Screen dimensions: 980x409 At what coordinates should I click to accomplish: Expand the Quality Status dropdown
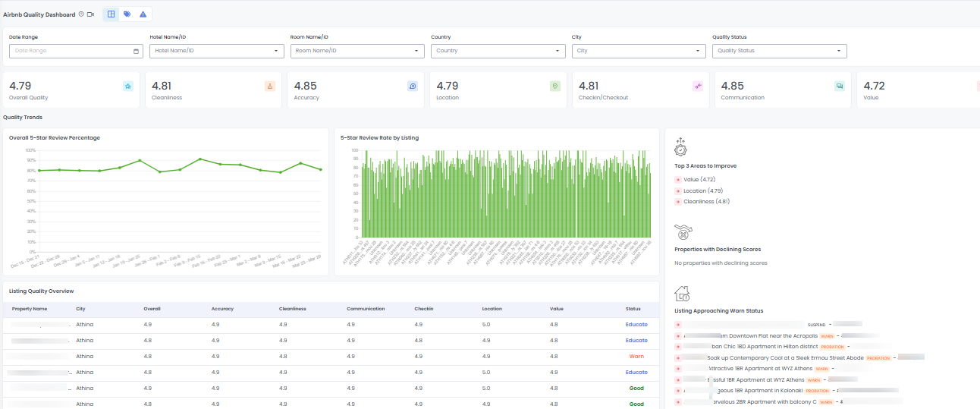coord(779,51)
